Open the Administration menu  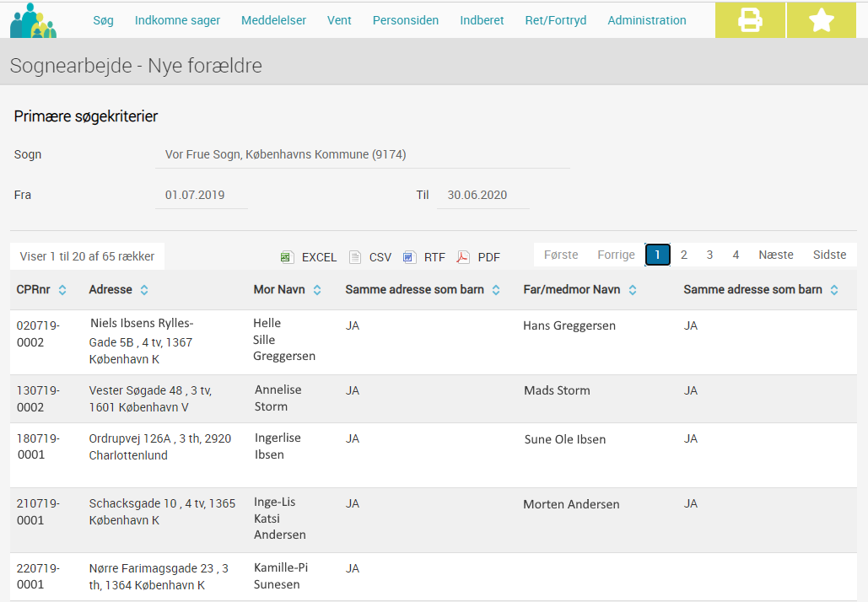[x=646, y=20]
